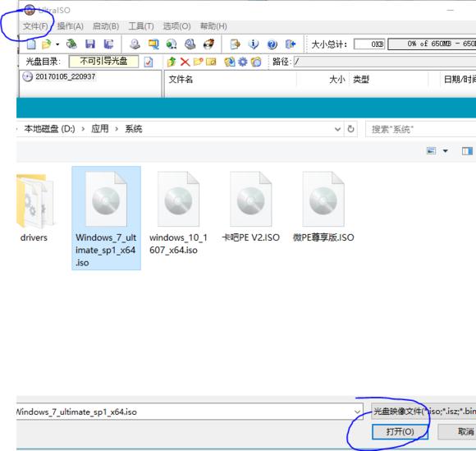Image resolution: width=476 pixels, height=451 pixels.
Task: Click the Open CD/DVD green disc icon
Action: [71, 44]
